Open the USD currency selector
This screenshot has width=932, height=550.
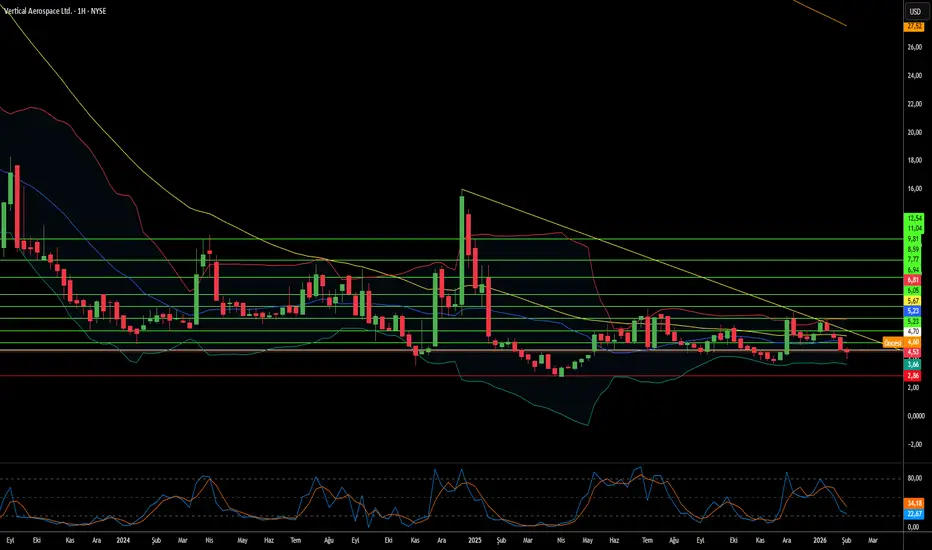[x=914, y=11]
